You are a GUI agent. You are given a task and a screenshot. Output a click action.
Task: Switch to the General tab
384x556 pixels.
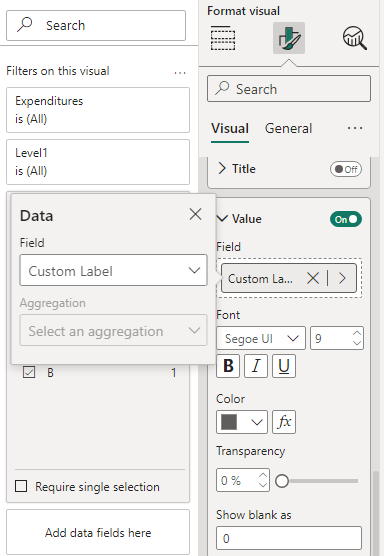[x=288, y=128]
